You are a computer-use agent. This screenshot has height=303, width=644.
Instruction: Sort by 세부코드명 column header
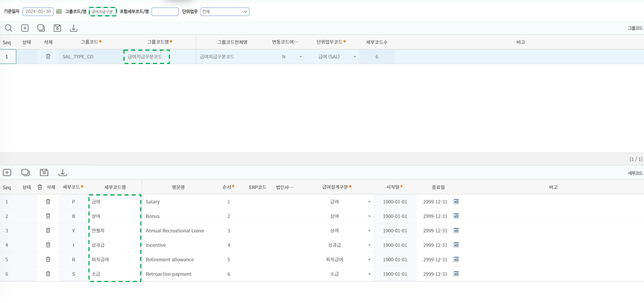pos(115,187)
